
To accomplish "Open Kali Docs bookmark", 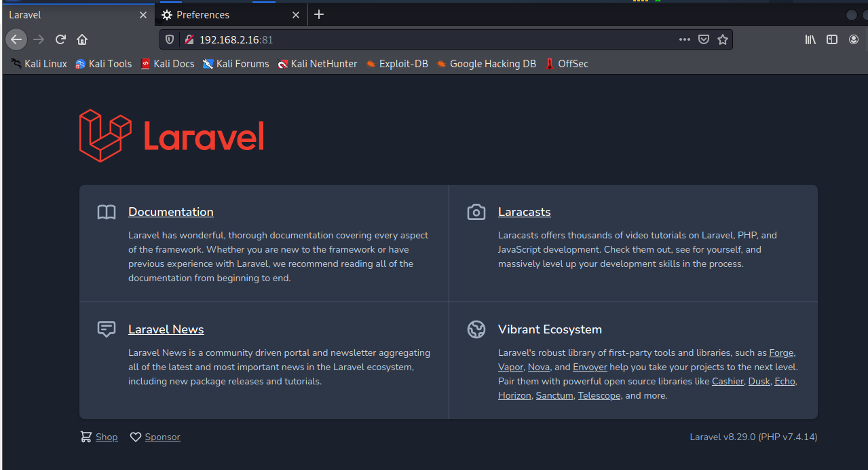I will pos(167,64).
